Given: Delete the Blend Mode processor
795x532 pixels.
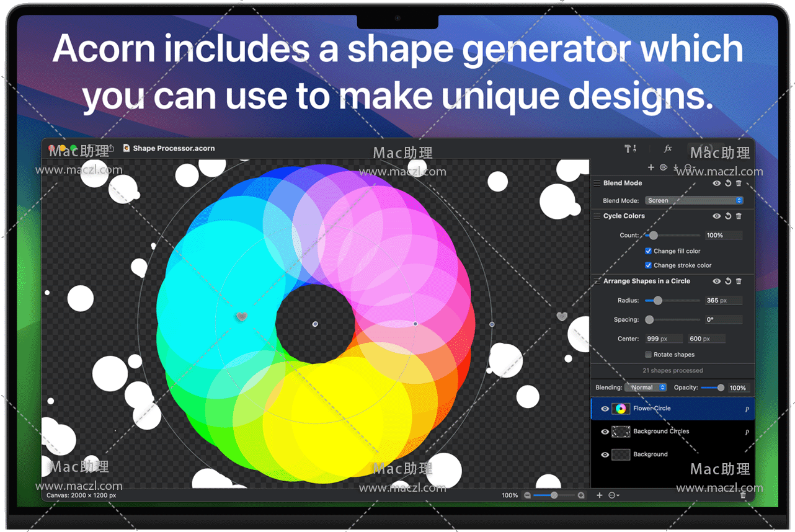Looking at the screenshot, I should [739, 184].
